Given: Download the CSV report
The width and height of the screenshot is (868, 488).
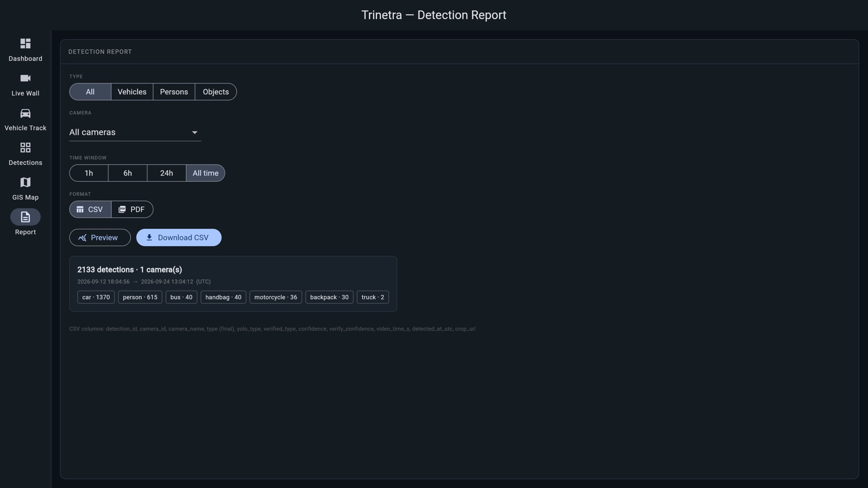Looking at the screenshot, I should [179, 237].
